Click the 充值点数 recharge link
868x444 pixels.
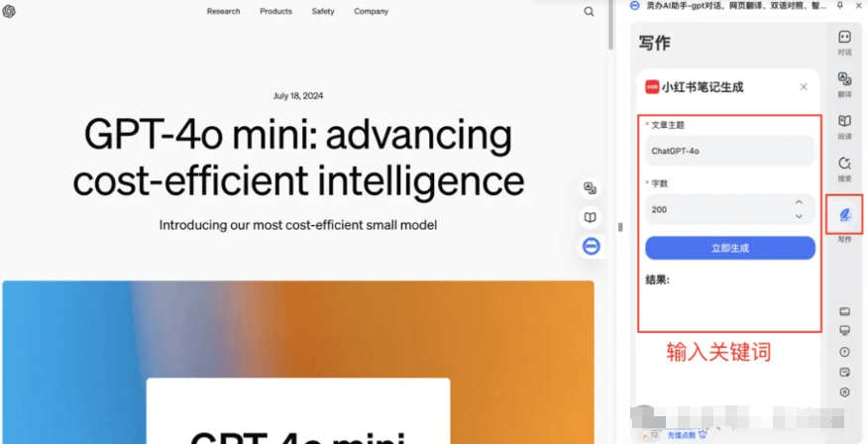(682, 435)
